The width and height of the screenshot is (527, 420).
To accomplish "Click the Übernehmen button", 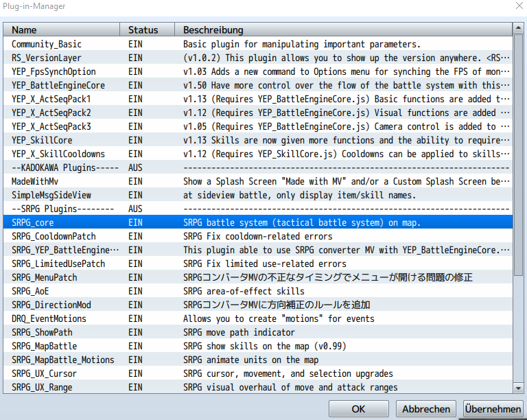I will [x=493, y=409].
